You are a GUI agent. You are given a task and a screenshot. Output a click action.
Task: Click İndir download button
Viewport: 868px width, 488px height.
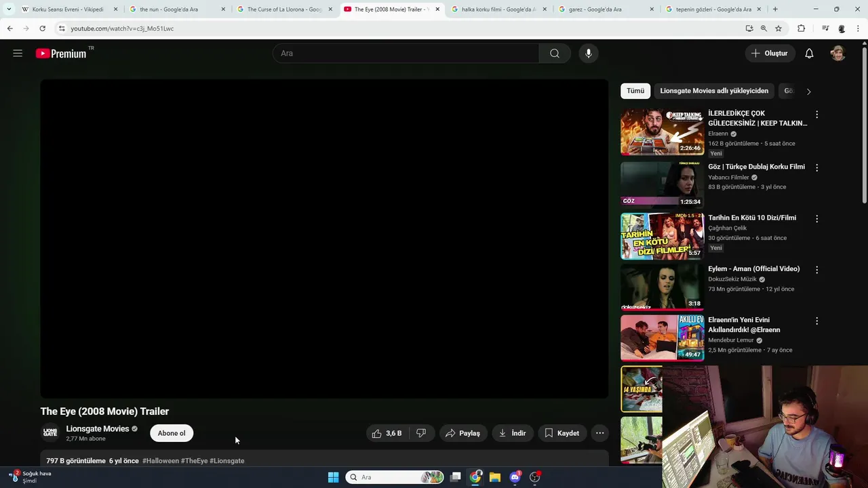click(x=513, y=433)
